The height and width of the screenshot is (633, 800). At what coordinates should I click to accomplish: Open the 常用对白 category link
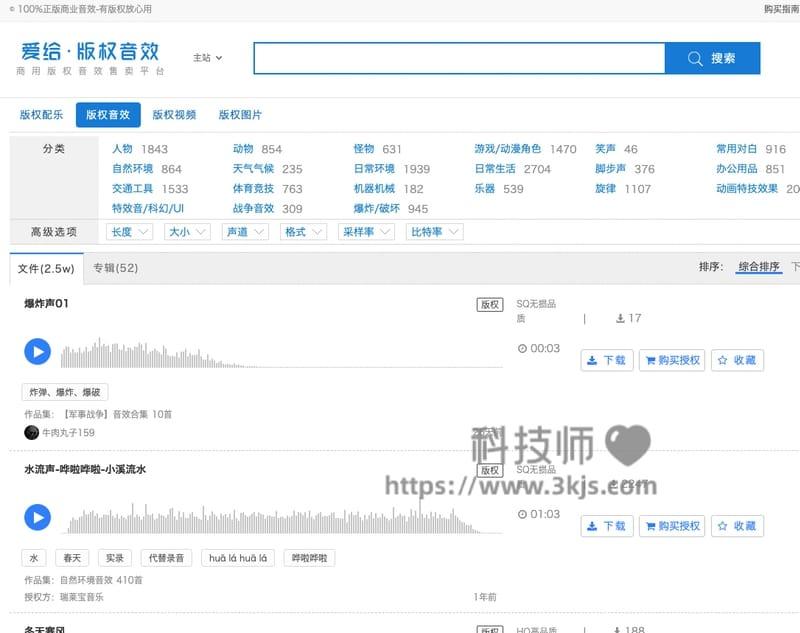(736, 149)
